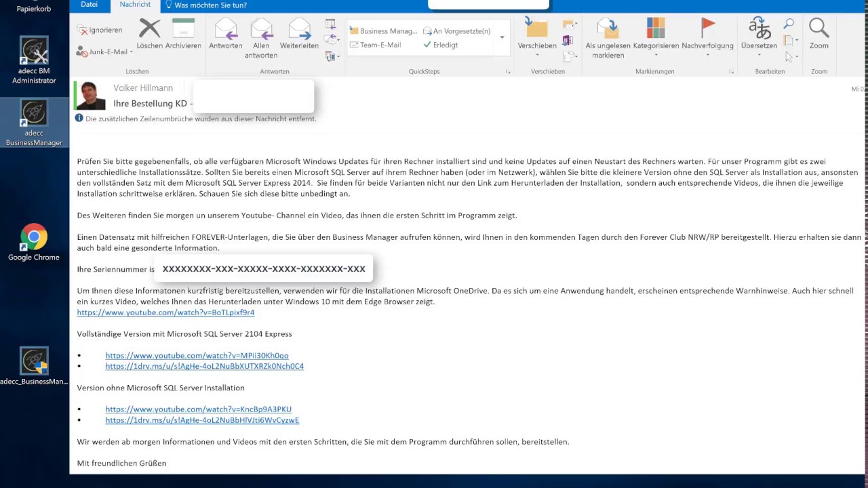868x488 pixels.
Task: Apply the Erledigt quick step
Action: [441, 45]
